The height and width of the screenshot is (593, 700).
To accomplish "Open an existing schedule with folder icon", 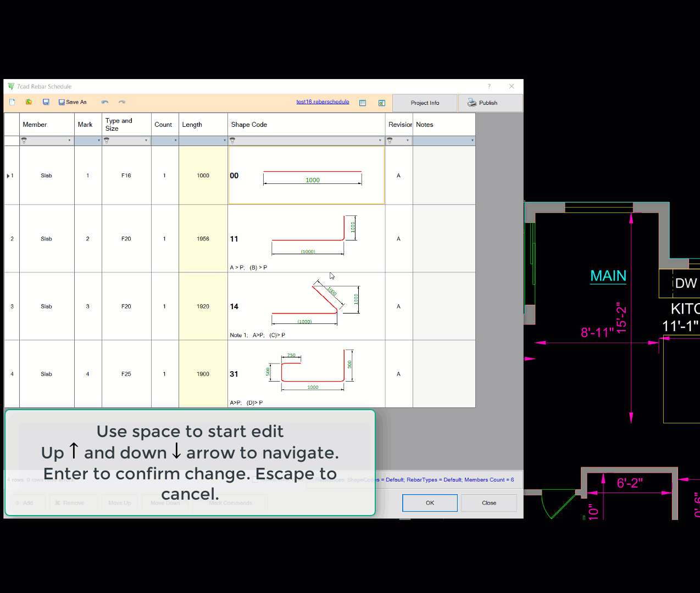I will pyautogui.click(x=29, y=102).
